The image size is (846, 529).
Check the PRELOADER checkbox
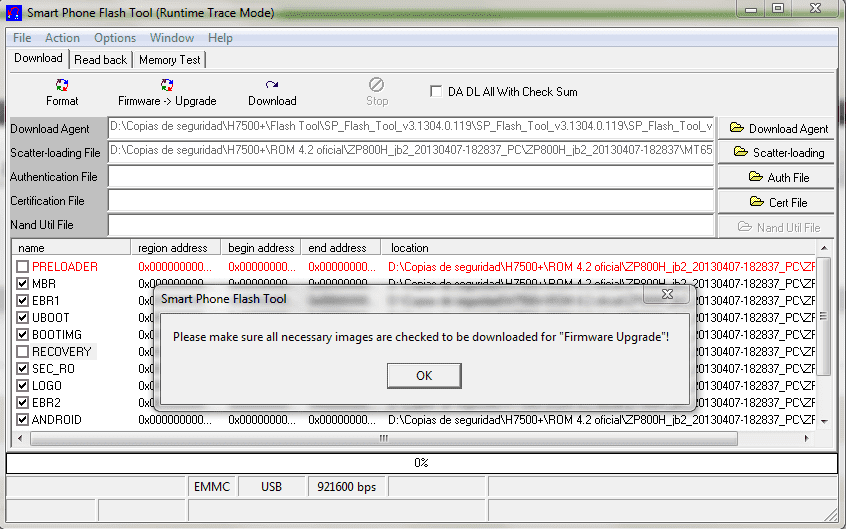(x=22, y=267)
